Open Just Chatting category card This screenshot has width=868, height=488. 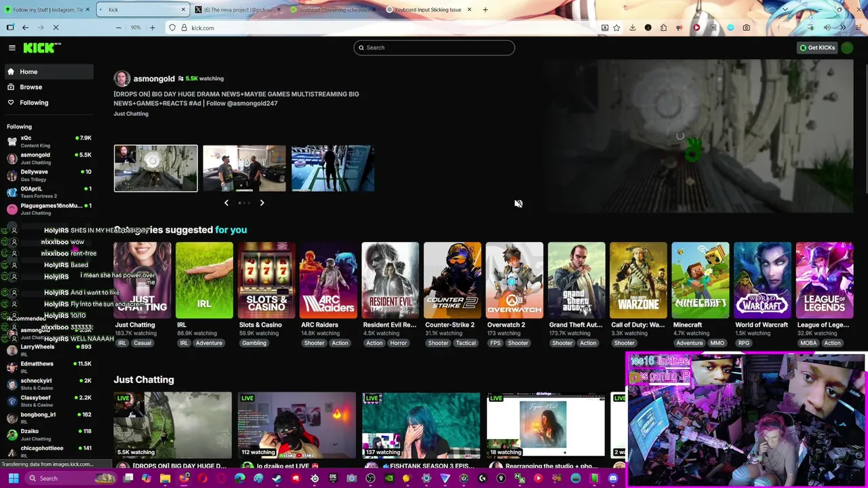142,281
